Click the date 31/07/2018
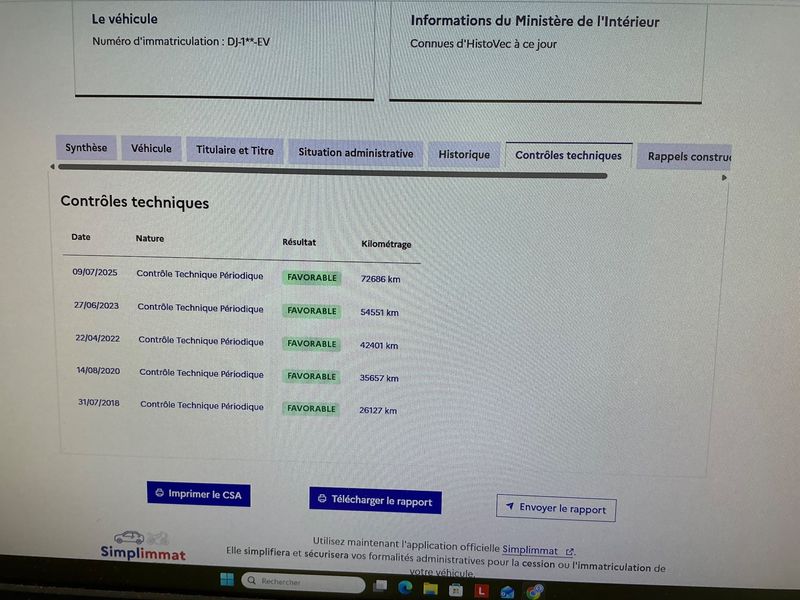This screenshot has width=800, height=600. pos(99,403)
